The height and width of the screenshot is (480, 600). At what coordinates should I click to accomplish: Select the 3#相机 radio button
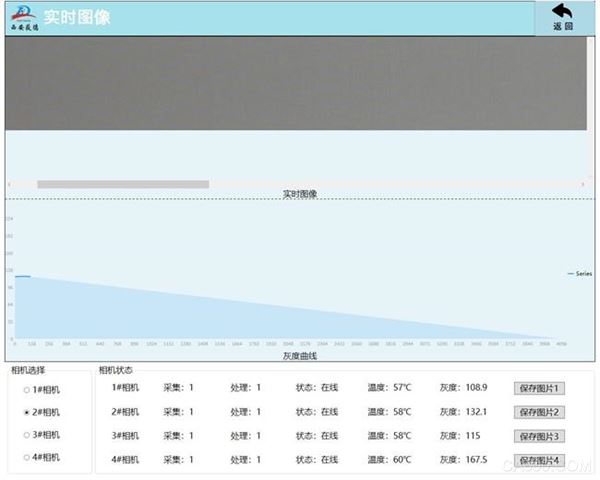pyautogui.click(x=26, y=435)
